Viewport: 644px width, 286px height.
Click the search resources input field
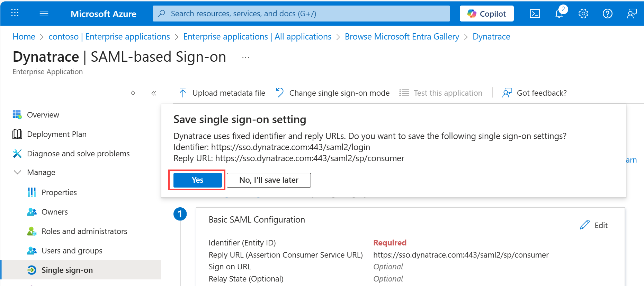(x=301, y=14)
